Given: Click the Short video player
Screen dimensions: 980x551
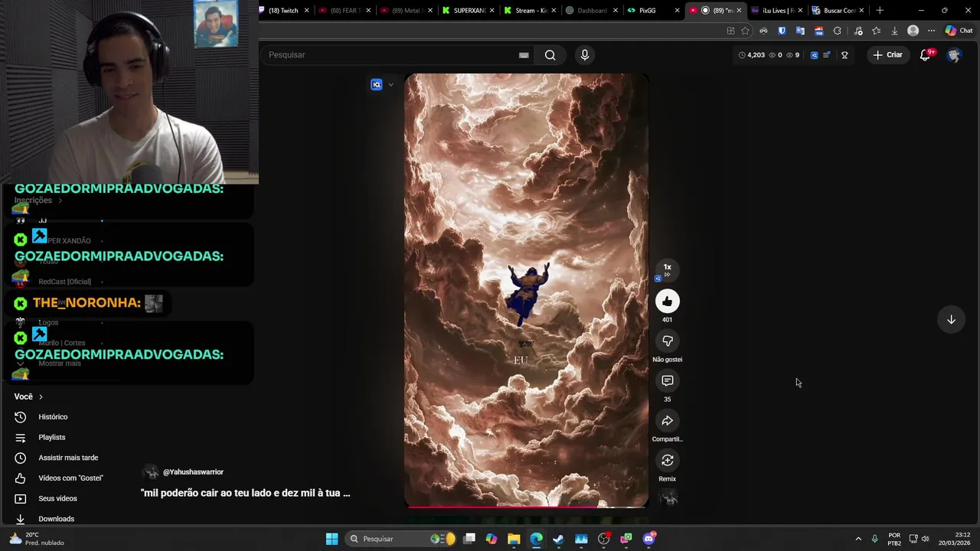Looking at the screenshot, I should pos(526,291).
